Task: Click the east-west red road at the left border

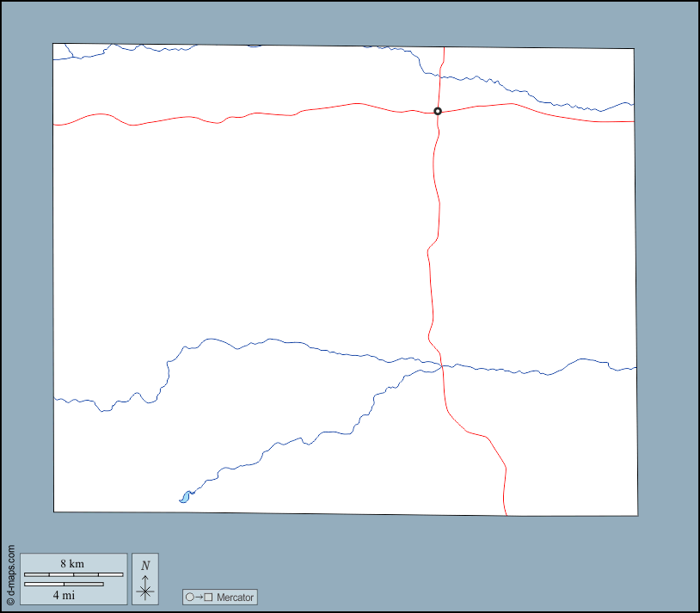Action: (55, 125)
